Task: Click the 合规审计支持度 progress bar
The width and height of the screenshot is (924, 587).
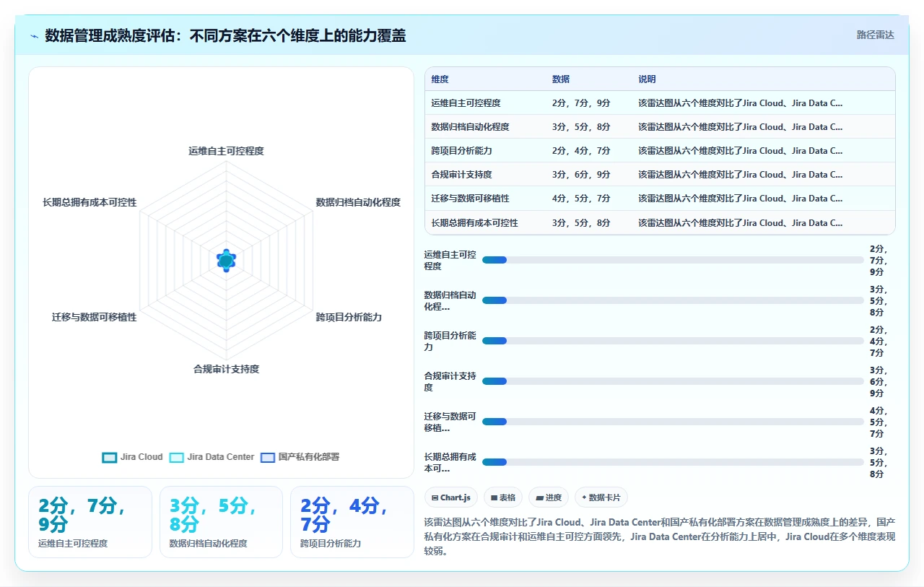Action: coord(673,381)
